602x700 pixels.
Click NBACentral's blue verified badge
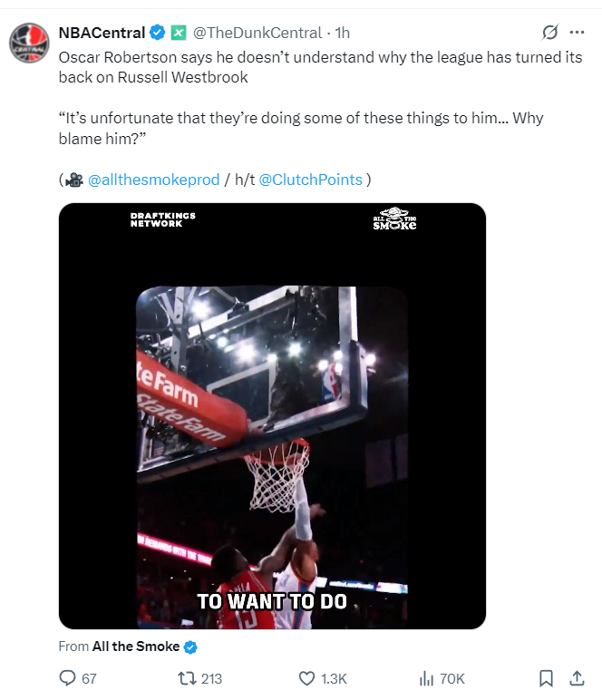(x=157, y=33)
